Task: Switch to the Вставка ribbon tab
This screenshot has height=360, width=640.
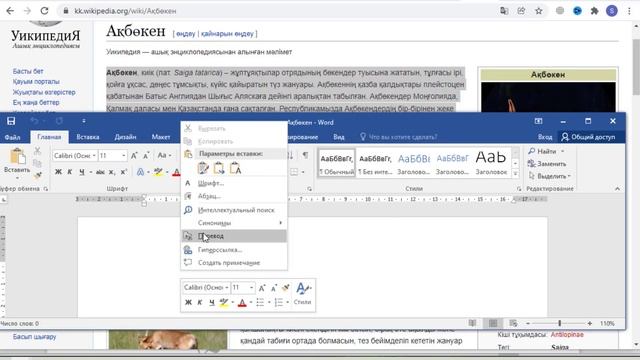Action: point(88,137)
